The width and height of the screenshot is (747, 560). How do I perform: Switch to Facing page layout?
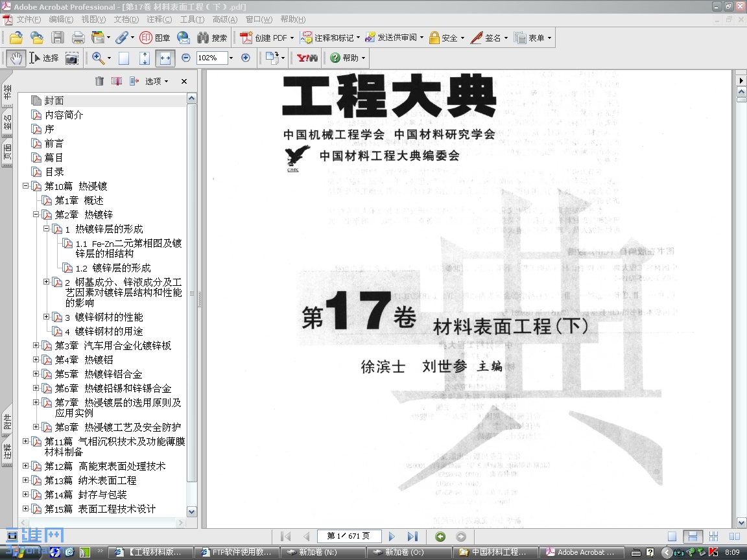click(734, 537)
